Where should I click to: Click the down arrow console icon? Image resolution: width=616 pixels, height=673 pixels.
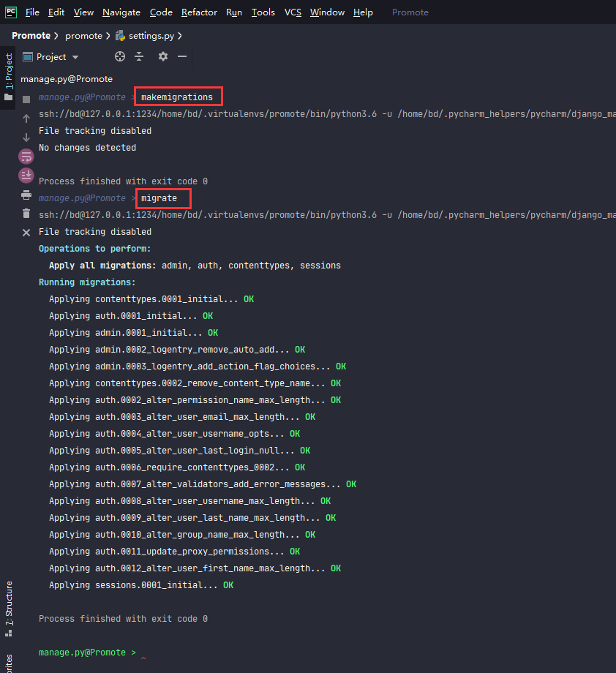tap(26, 138)
